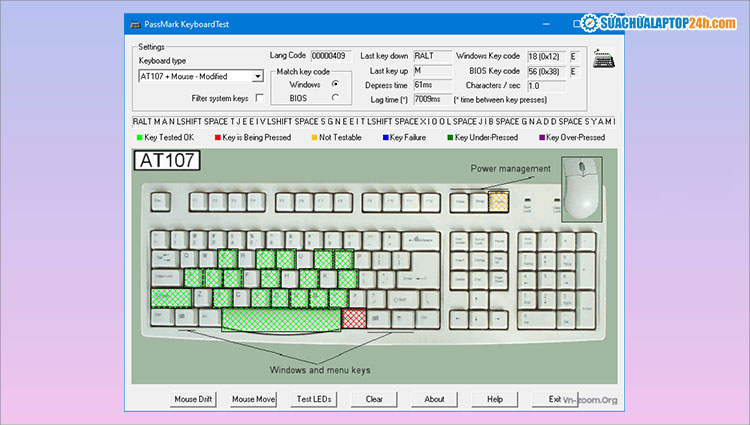Image resolution: width=750 pixels, height=425 pixels.
Task: Clear the tested keys with the Clear button
Action: tap(374, 398)
